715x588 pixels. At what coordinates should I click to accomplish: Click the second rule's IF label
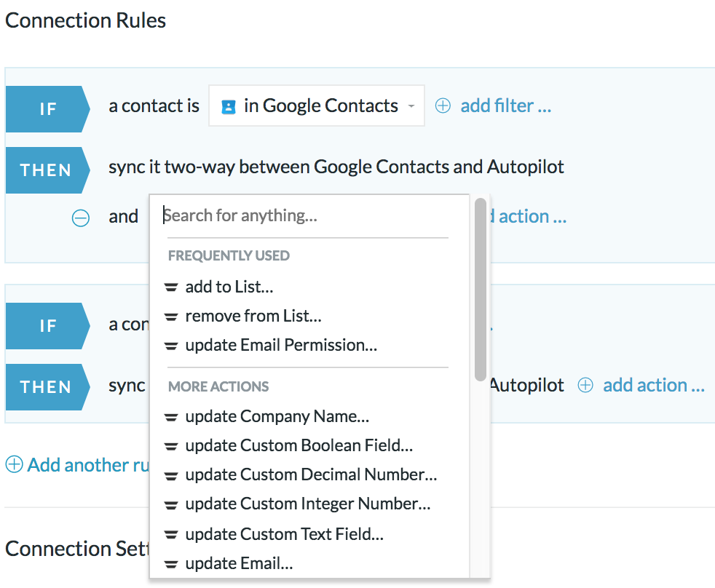(47, 326)
